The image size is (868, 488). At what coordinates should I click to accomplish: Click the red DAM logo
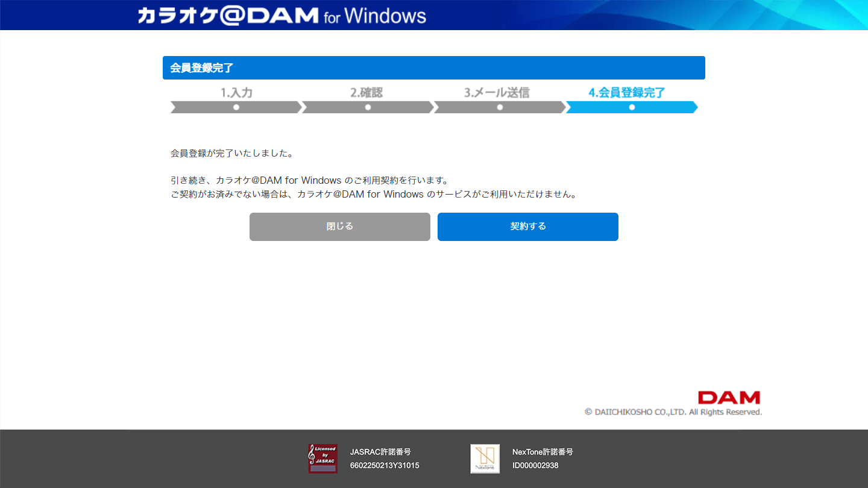[x=729, y=398]
